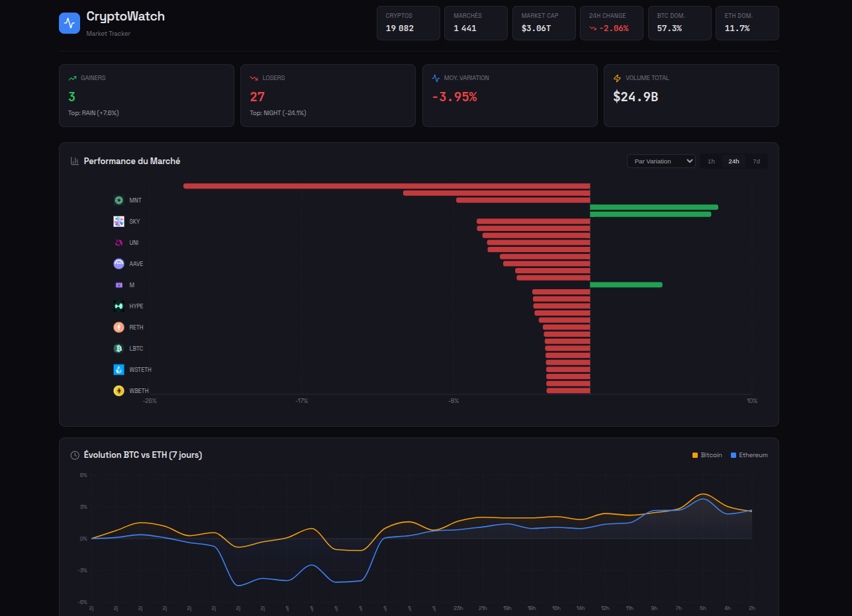
Task: Select the 7d timeframe tab
Action: (x=756, y=161)
